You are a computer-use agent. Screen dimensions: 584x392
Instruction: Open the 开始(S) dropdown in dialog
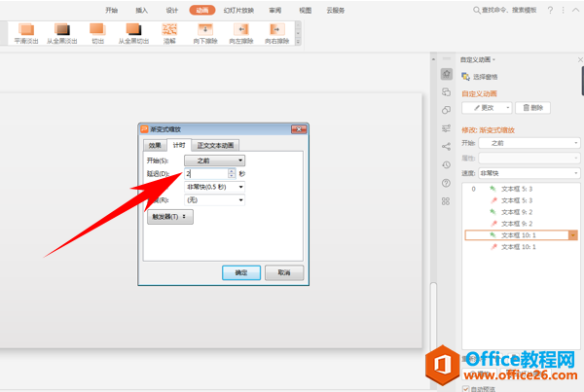click(214, 160)
